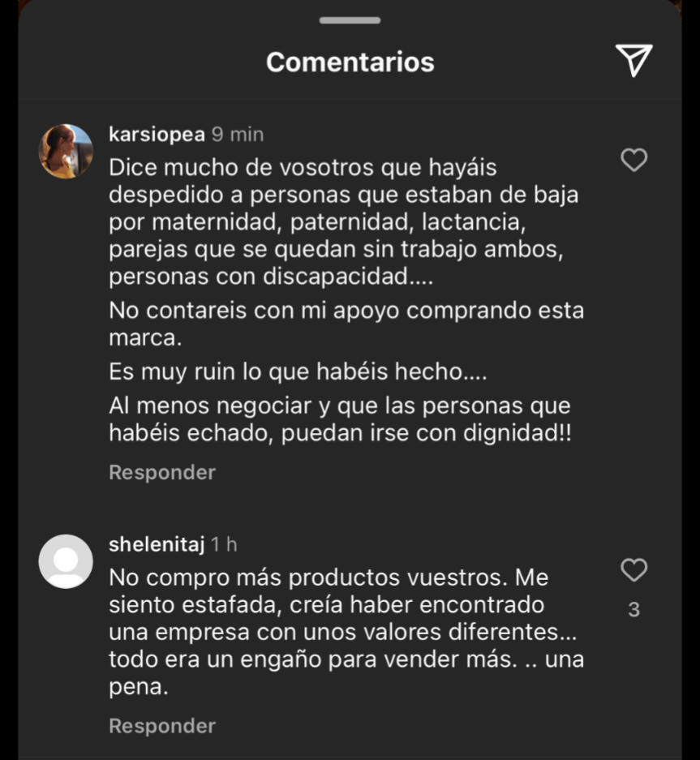View the 3 likes on shelenitaj's comment

[x=633, y=609]
